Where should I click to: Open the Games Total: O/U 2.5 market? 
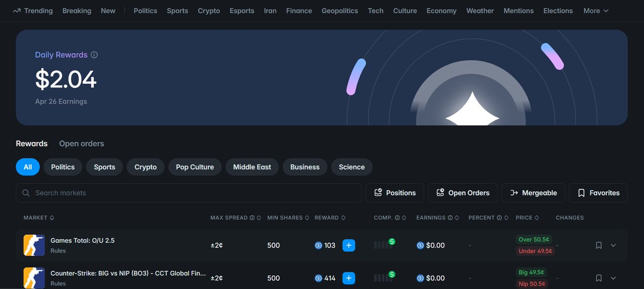[x=83, y=241]
